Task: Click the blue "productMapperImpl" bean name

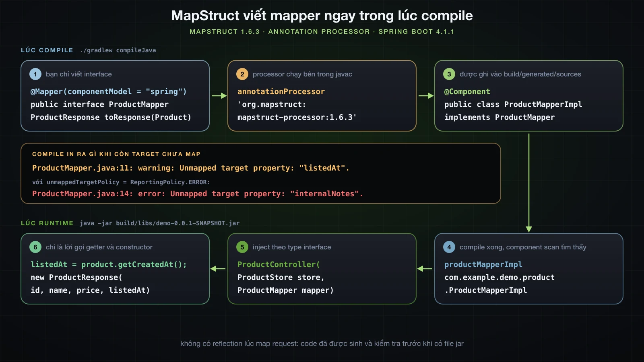Action: coord(483,265)
